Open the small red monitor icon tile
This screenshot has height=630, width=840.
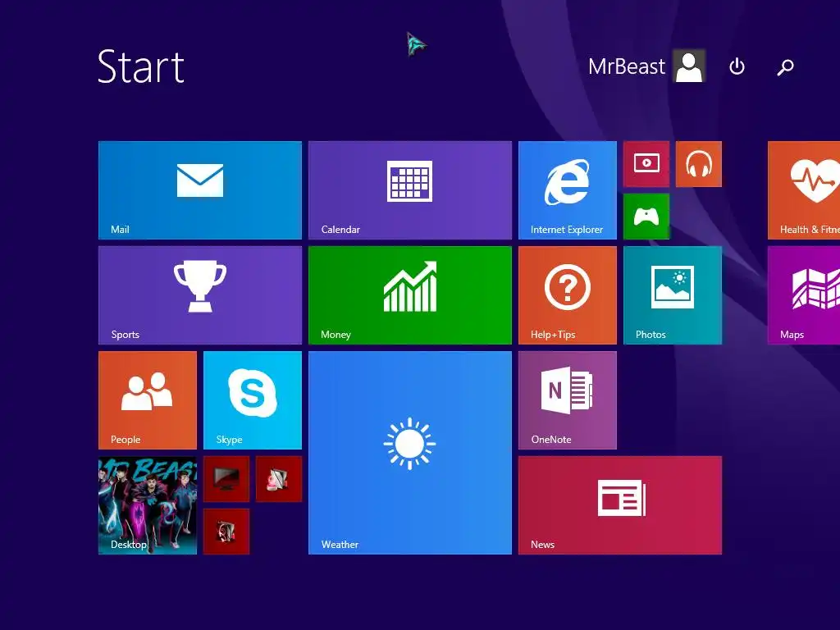coord(226,479)
